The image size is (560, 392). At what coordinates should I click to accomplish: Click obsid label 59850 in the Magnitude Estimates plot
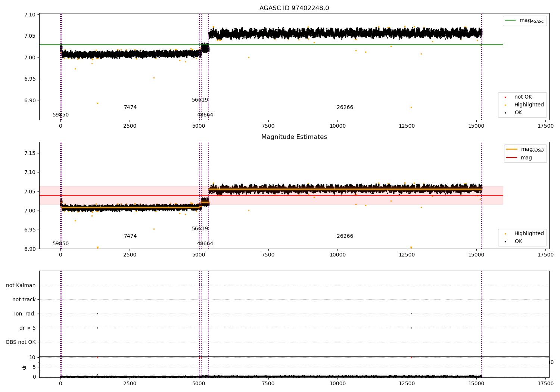point(61,244)
